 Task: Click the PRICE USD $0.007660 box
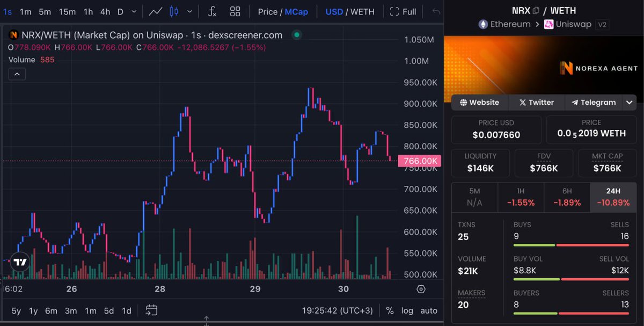496,129
